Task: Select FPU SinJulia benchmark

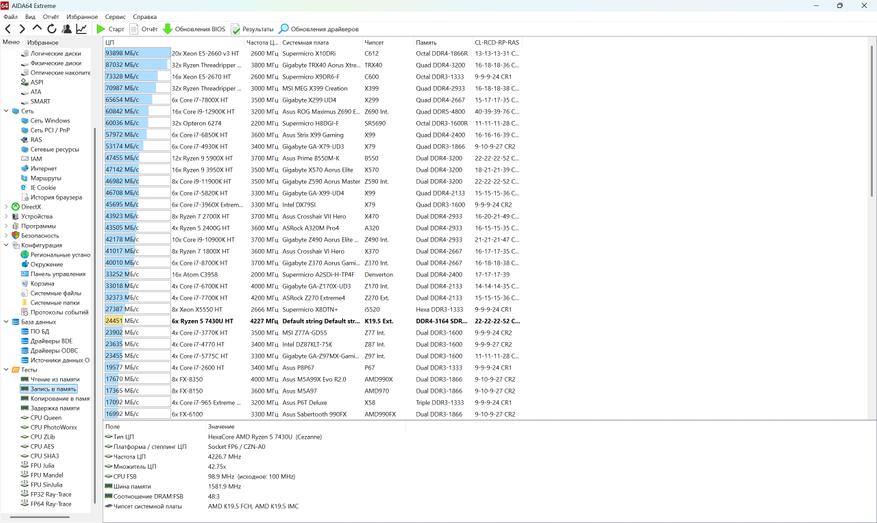Action: point(42,484)
